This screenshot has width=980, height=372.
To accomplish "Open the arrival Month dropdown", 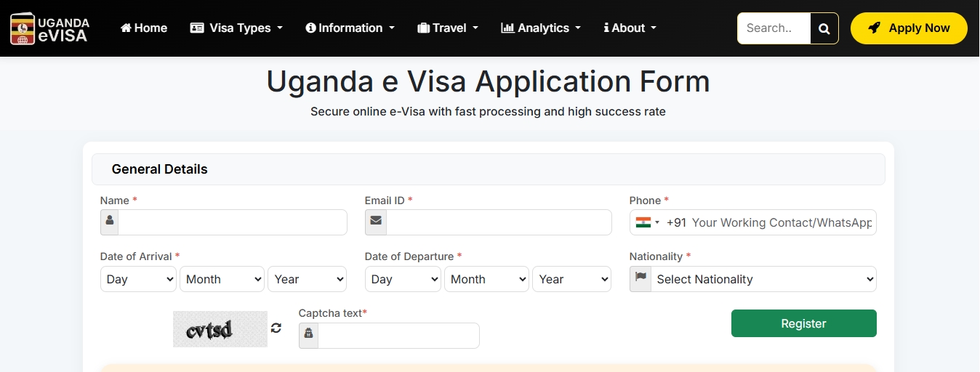I will point(222,279).
